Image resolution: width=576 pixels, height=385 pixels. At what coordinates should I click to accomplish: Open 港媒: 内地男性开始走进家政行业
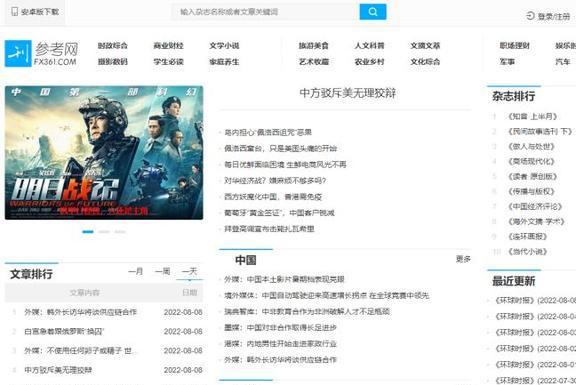tap(280, 344)
